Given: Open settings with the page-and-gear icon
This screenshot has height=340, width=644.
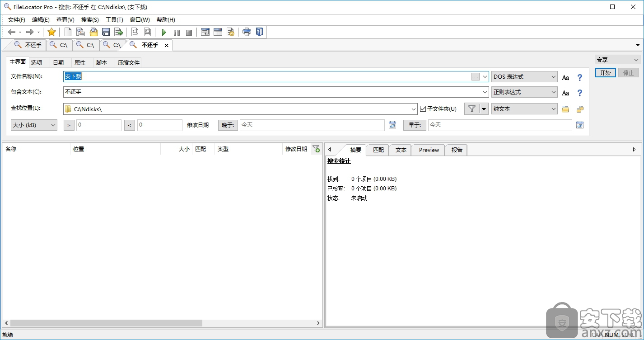Looking at the screenshot, I should (230, 32).
